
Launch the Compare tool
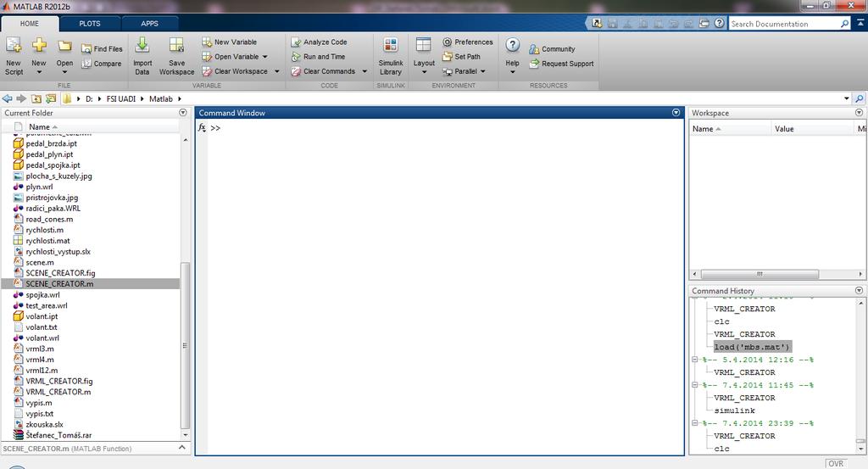pos(102,64)
